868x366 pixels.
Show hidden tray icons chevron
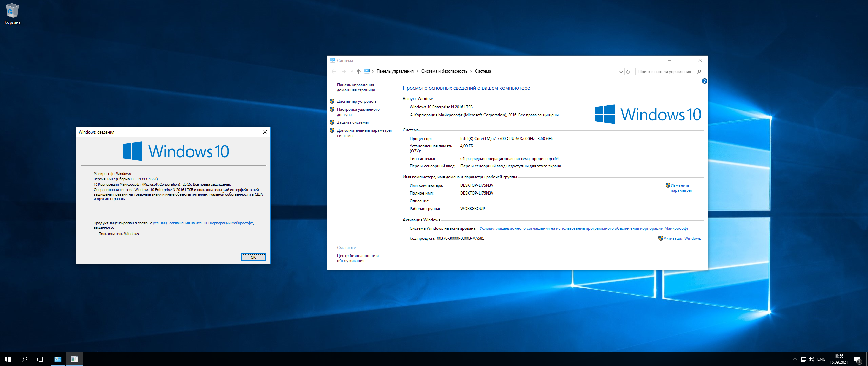[795, 359]
